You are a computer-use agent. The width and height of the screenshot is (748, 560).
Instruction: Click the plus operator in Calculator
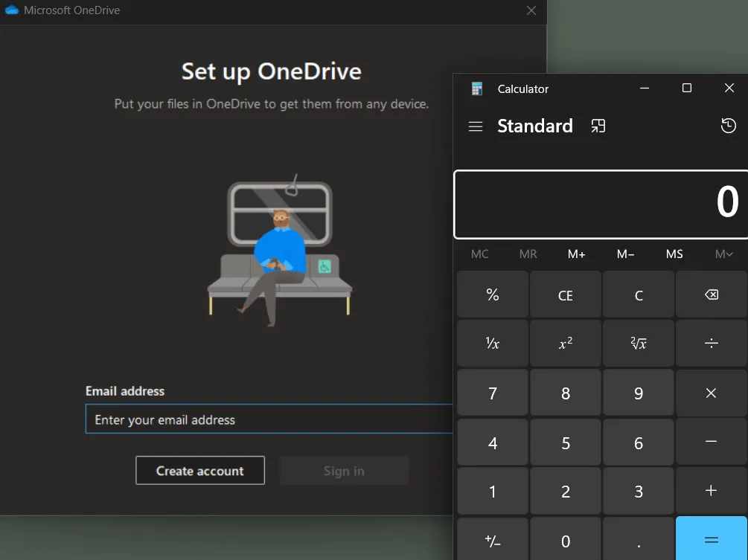tap(711, 491)
